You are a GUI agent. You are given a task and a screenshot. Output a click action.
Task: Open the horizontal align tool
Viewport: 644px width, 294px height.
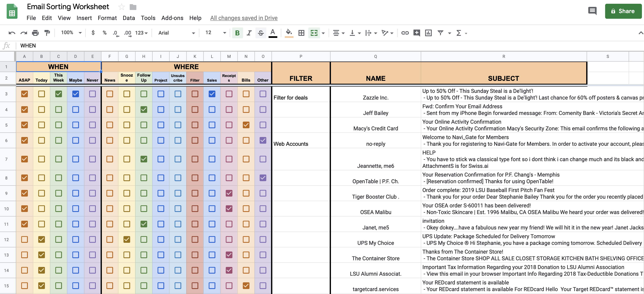point(338,33)
